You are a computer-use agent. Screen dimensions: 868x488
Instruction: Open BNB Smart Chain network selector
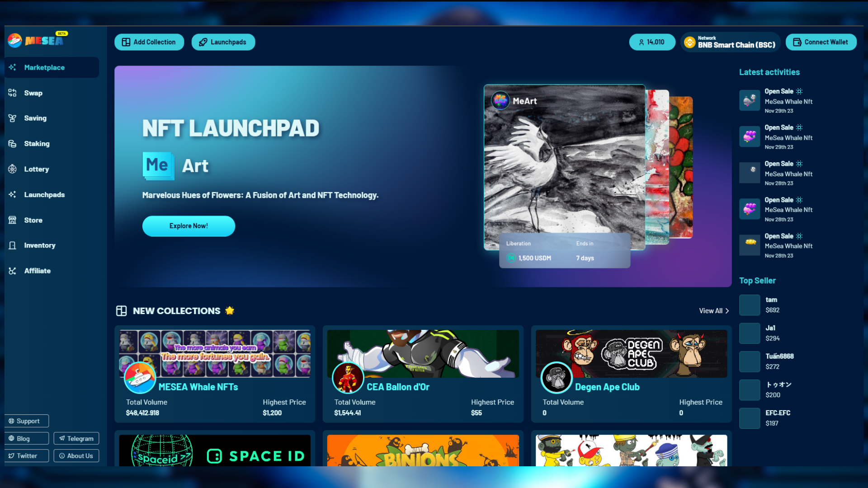coord(736,42)
